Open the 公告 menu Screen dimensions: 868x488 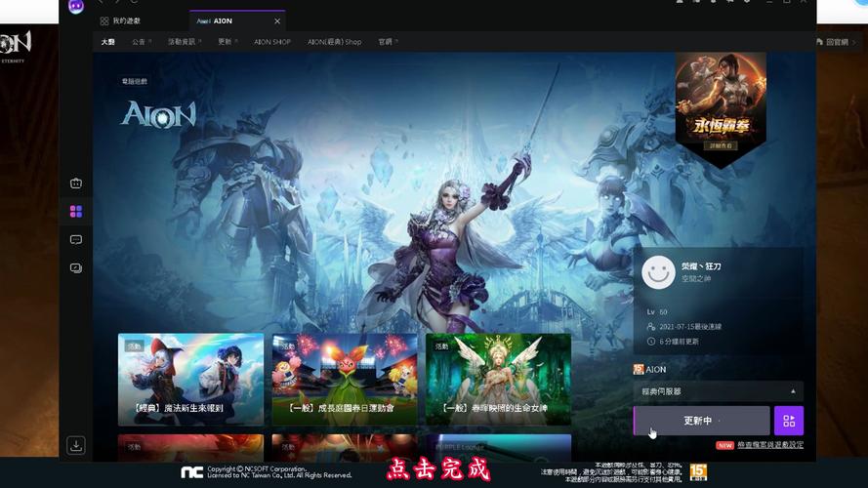pos(141,42)
